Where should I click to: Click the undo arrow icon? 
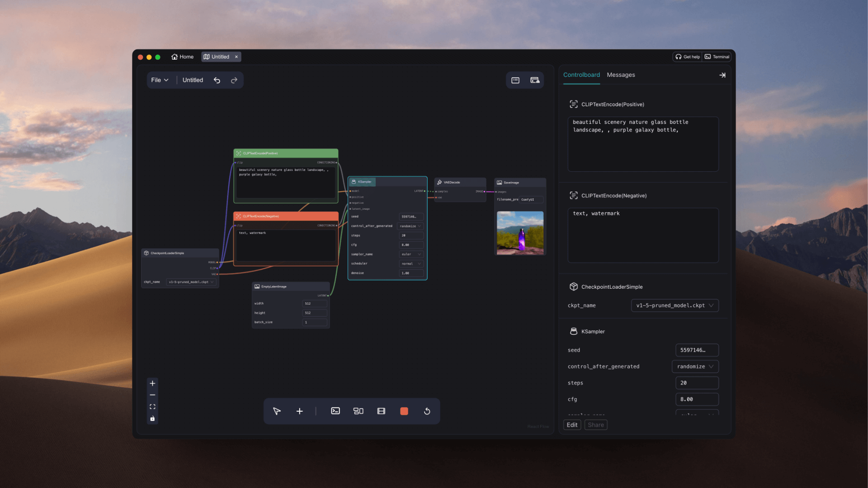coord(217,80)
